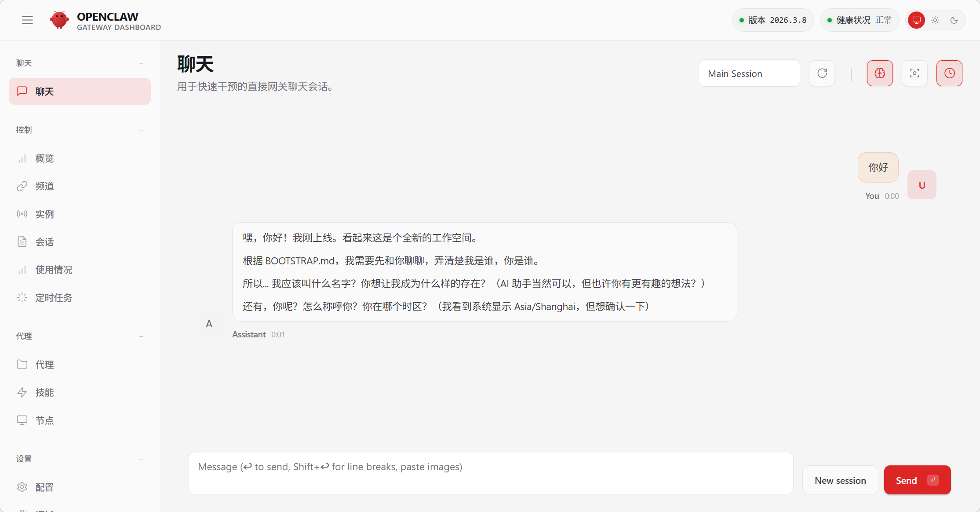Collapse the 设置 sidebar section
This screenshot has height=512, width=980.
click(141, 459)
